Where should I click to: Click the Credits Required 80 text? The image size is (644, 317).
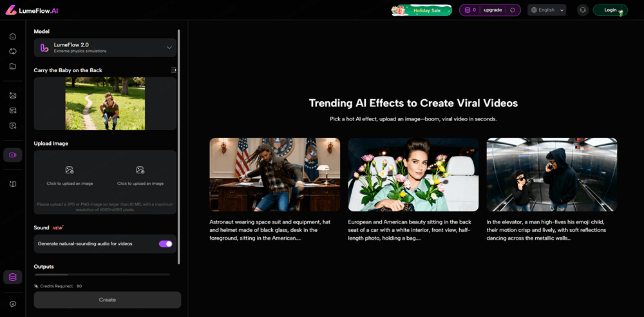tap(57, 286)
